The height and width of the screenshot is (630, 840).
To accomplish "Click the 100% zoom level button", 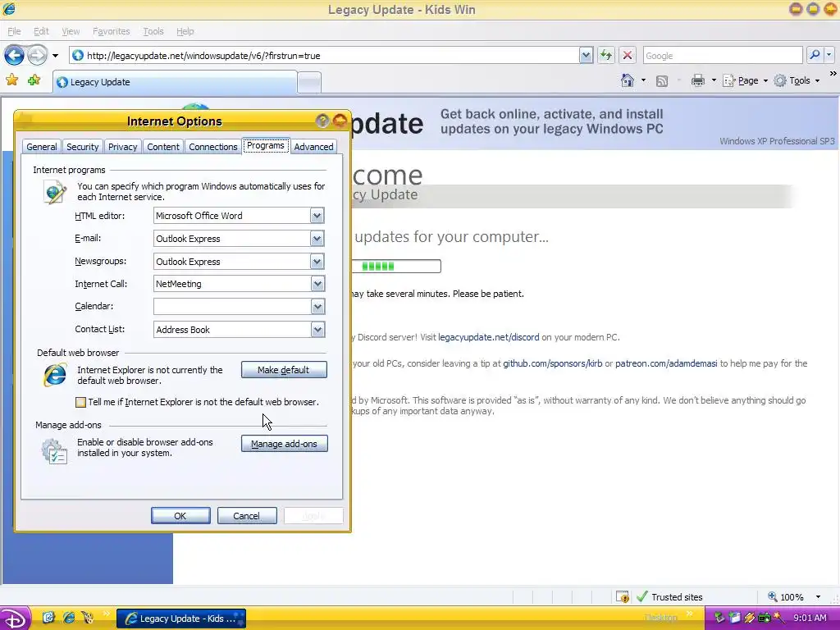I will [785, 597].
